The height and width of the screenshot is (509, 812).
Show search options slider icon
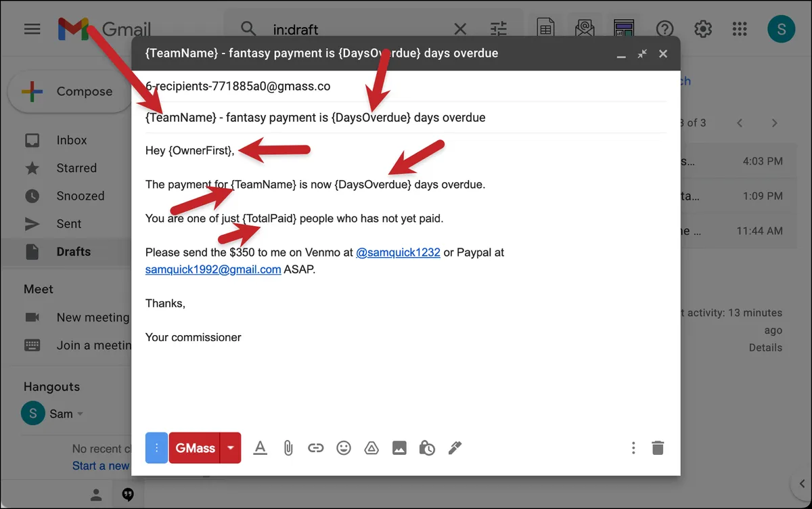tap(499, 29)
